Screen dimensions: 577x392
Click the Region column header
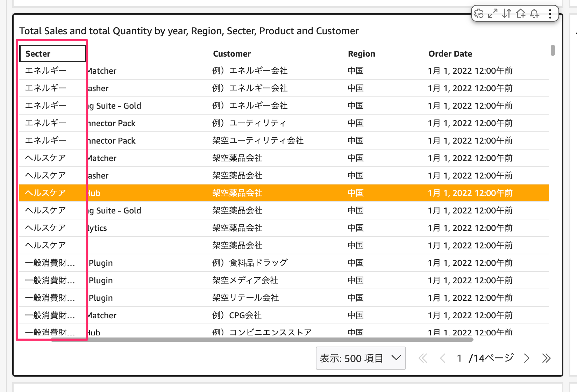pos(361,54)
